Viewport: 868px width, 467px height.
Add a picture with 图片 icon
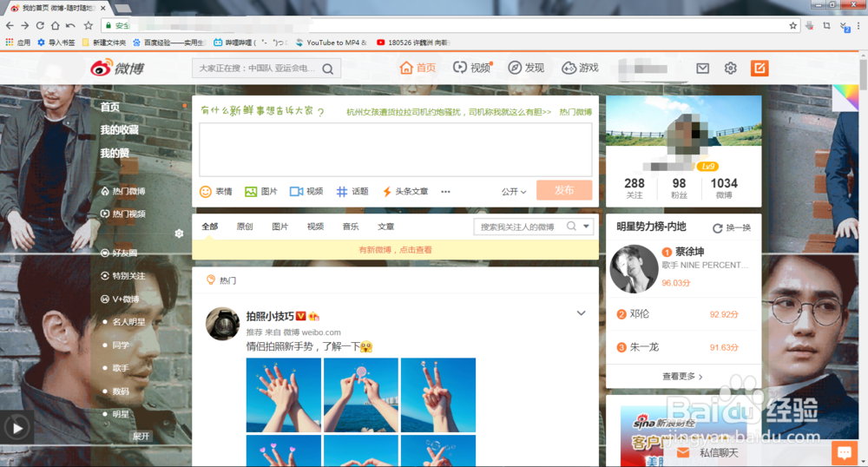click(261, 192)
